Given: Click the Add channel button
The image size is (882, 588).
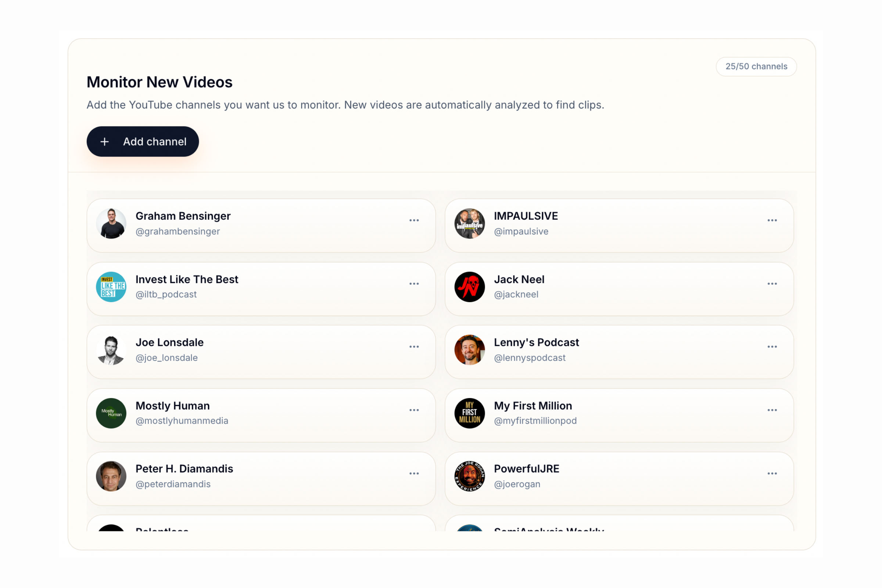Looking at the screenshot, I should coord(143,141).
